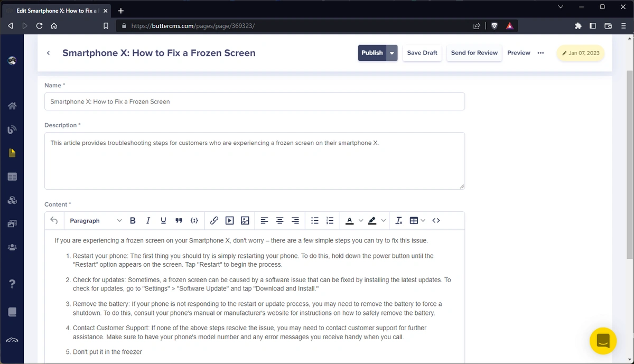Expand table options arrow

point(423,221)
